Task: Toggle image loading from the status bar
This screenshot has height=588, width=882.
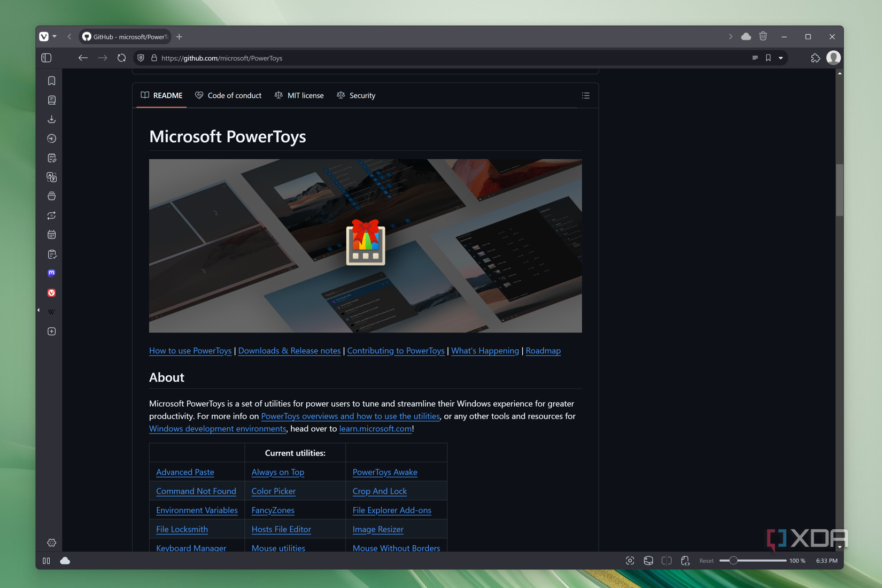Action: 648,560
